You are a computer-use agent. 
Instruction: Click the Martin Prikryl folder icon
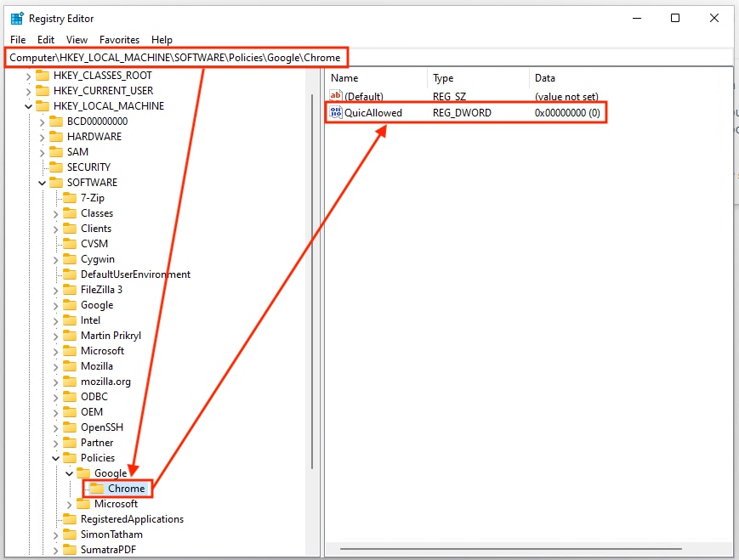(70, 336)
